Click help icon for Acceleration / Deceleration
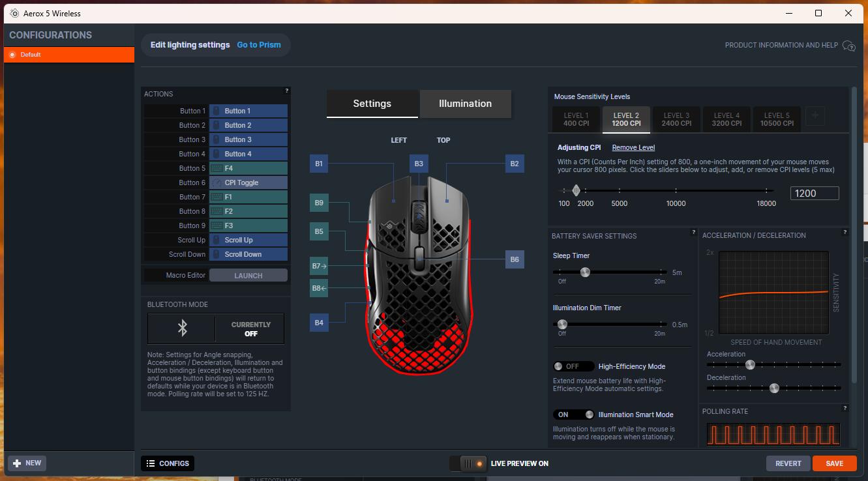The image size is (868, 481). (845, 232)
